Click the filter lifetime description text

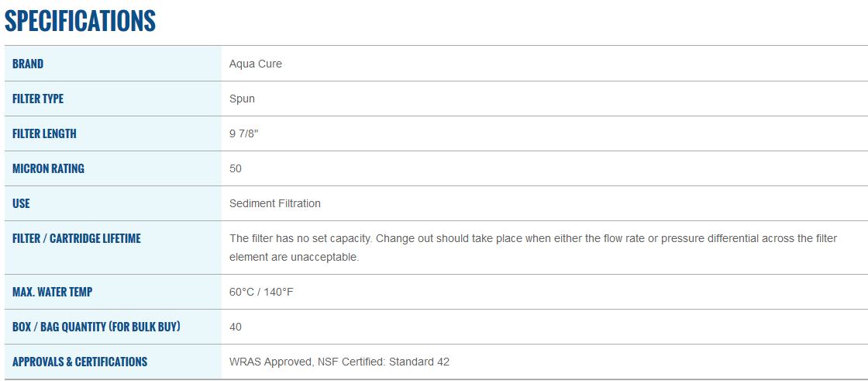(x=533, y=248)
